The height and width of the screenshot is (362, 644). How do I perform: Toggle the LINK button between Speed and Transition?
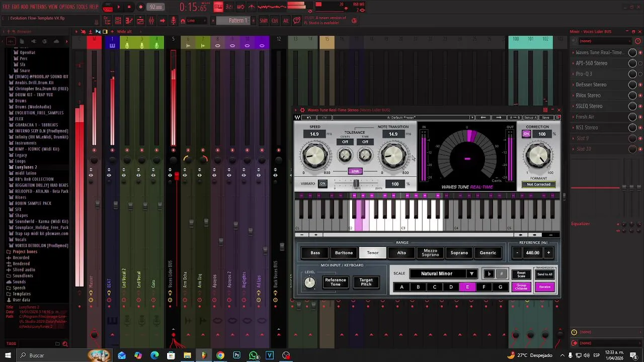(355, 171)
